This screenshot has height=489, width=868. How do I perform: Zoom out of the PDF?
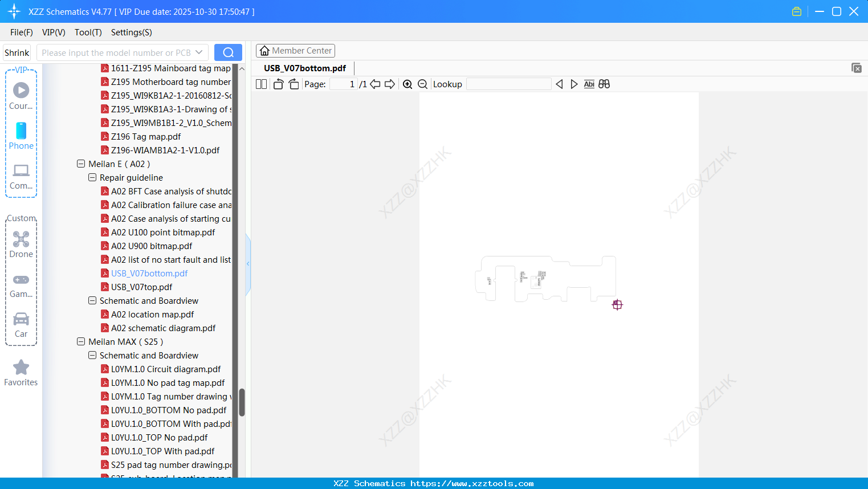[423, 84]
